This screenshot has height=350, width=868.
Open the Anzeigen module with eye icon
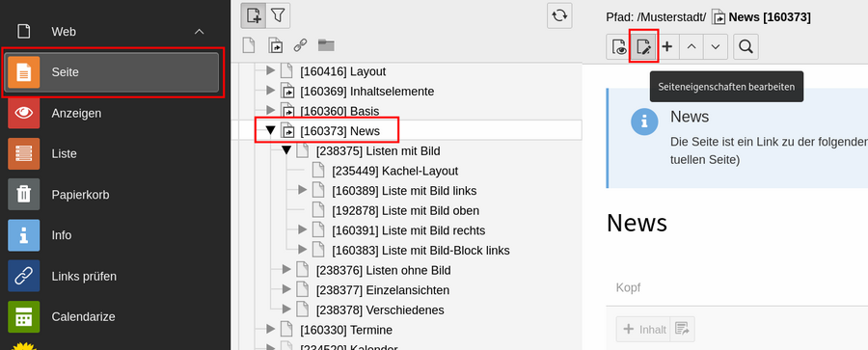(113, 113)
